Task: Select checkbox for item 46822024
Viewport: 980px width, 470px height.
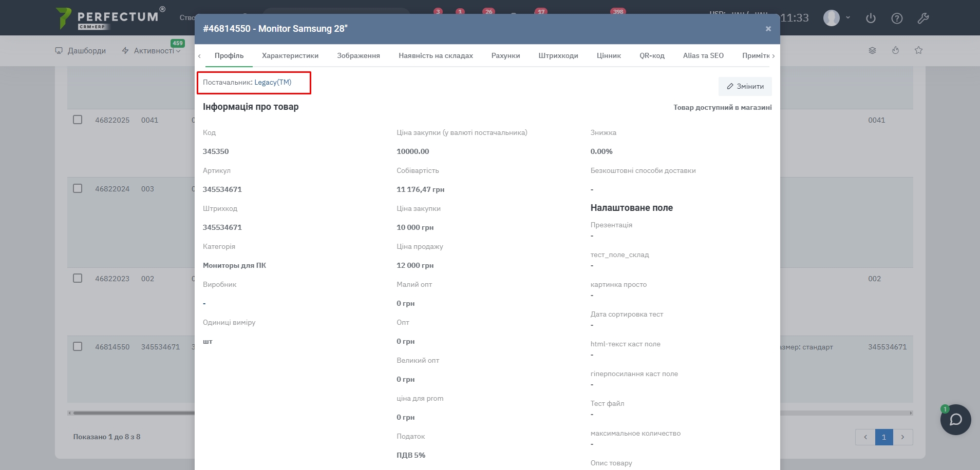Action: (x=78, y=188)
